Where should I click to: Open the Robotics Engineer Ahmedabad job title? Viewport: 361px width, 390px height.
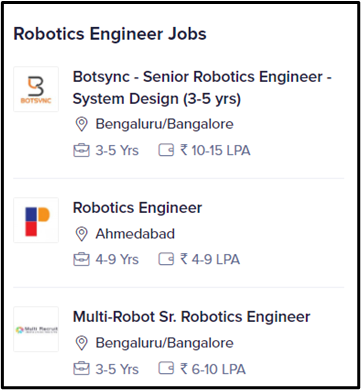137,208
